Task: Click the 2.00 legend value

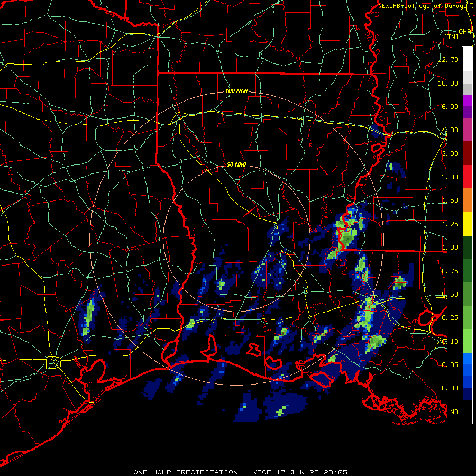Action: pyautogui.click(x=450, y=177)
